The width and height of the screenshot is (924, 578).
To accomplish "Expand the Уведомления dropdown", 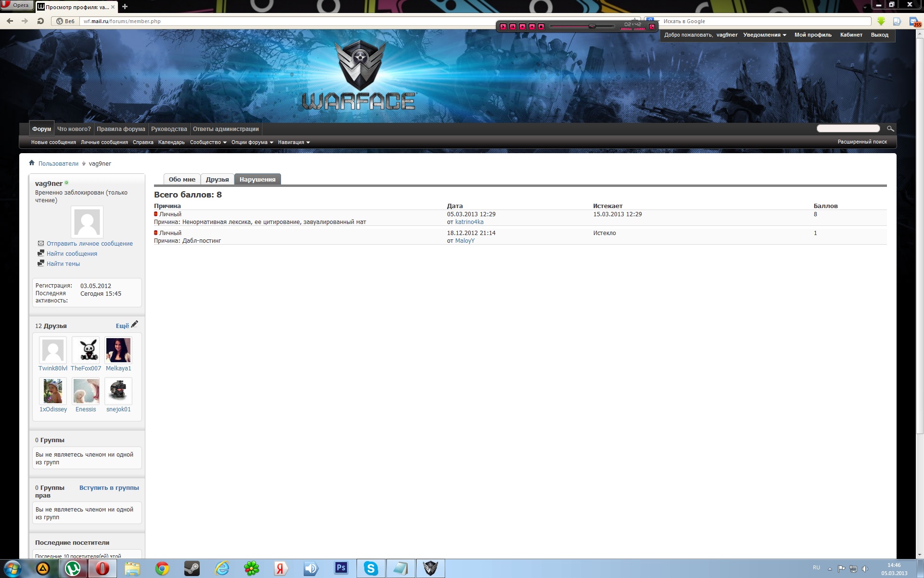I will (765, 35).
